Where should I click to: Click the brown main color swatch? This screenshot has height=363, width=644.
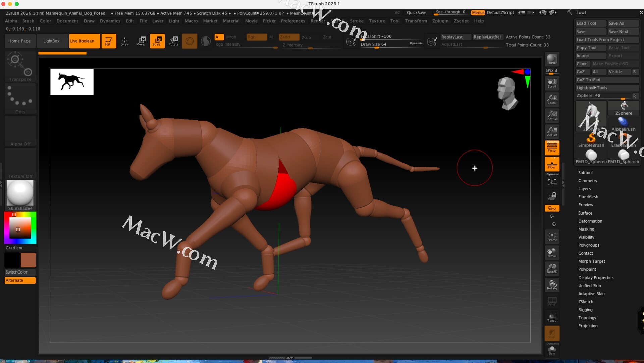[28, 260]
